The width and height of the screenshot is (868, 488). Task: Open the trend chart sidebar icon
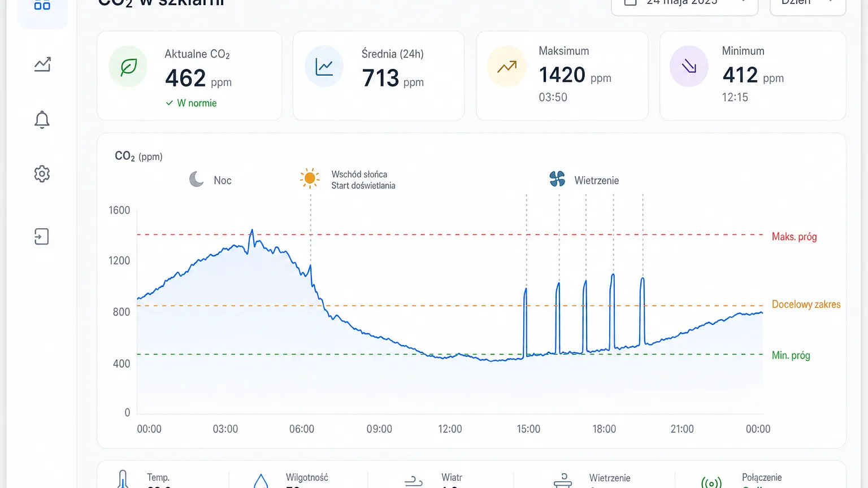[42, 64]
